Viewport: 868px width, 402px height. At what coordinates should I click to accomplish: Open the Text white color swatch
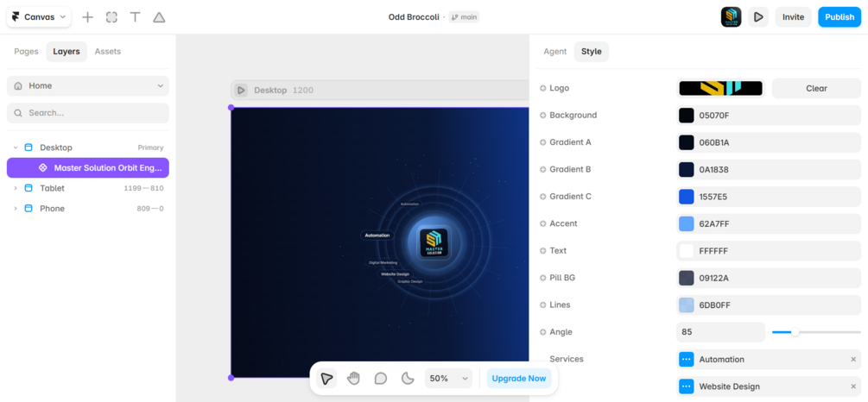click(x=687, y=251)
